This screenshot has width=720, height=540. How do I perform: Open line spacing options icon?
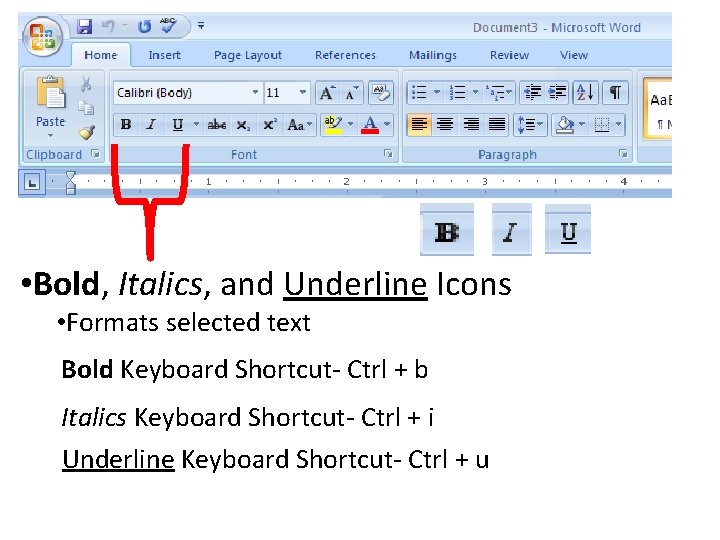(x=530, y=124)
